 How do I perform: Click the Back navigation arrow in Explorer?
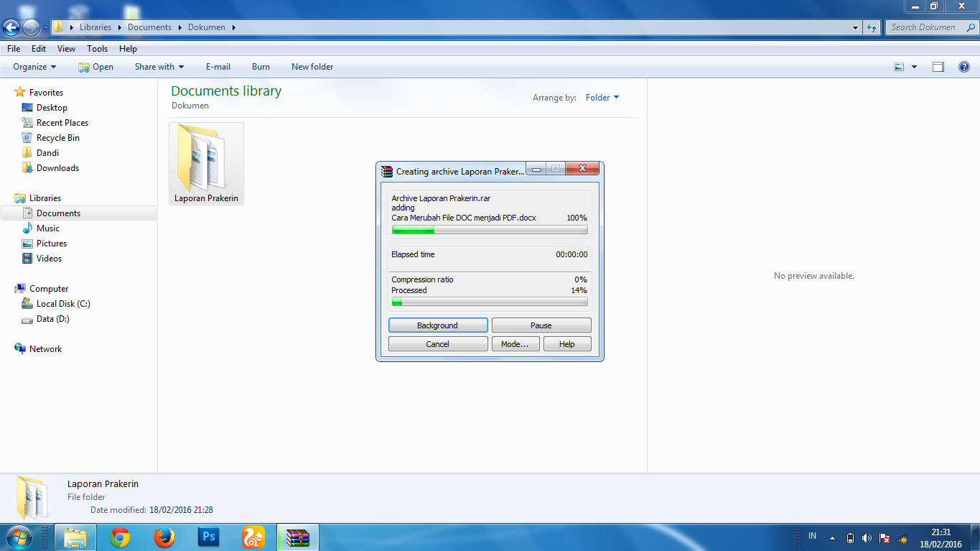coord(11,28)
